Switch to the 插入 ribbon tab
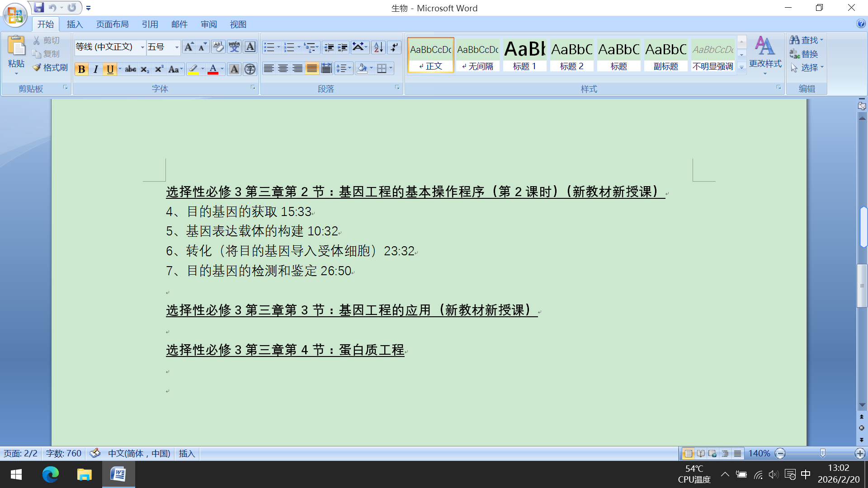868x488 pixels. (x=75, y=24)
